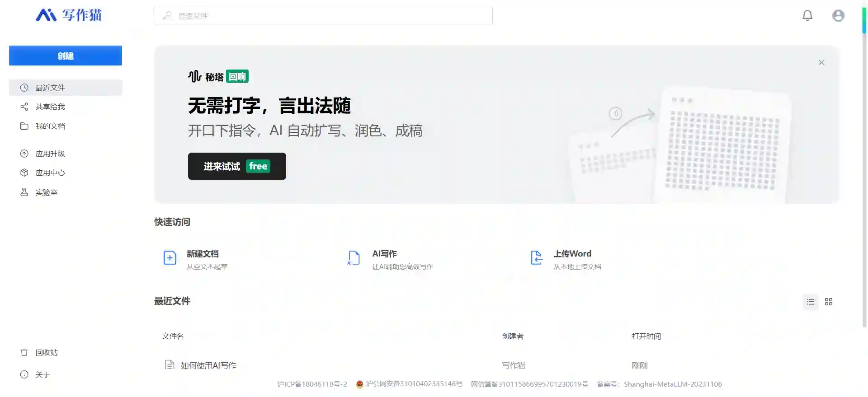Select 最近文件 in the sidebar

coord(66,88)
